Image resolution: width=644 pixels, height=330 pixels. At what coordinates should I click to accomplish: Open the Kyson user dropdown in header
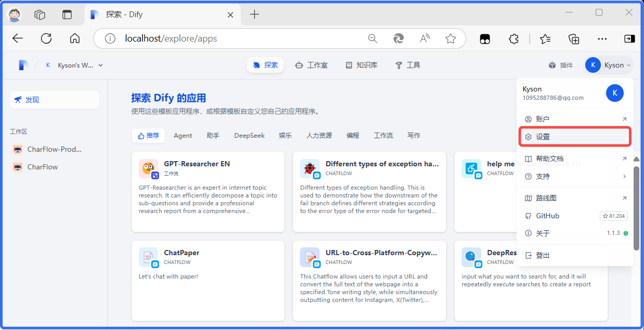pyautogui.click(x=609, y=65)
